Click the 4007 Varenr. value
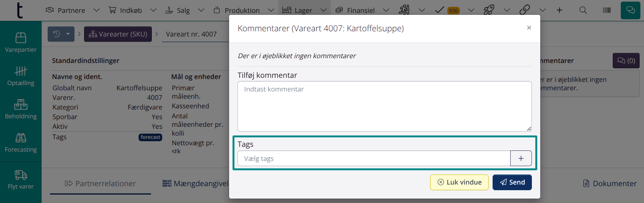 pos(155,97)
